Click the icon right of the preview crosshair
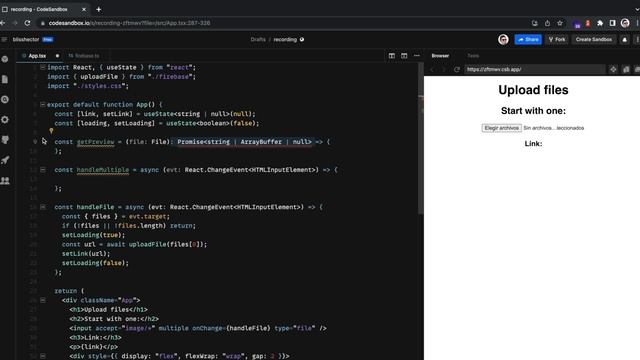The image size is (640, 360). click(x=626, y=70)
